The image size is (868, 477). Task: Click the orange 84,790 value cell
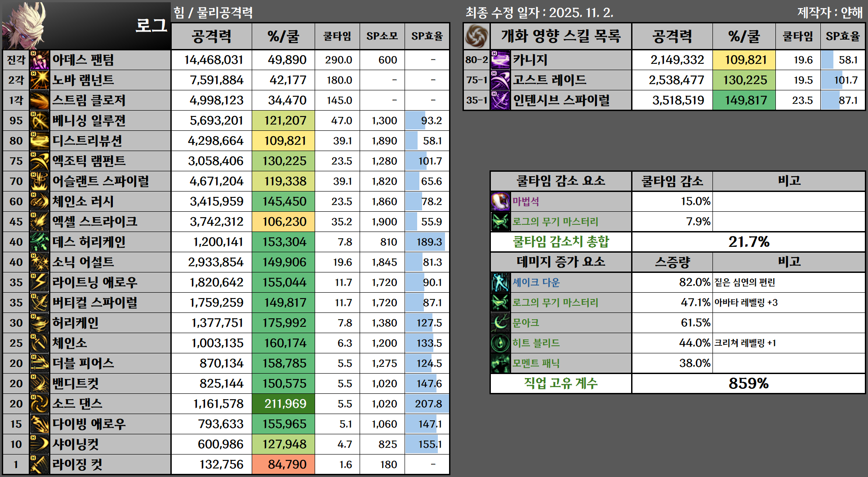pyautogui.click(x=284, y=464)
